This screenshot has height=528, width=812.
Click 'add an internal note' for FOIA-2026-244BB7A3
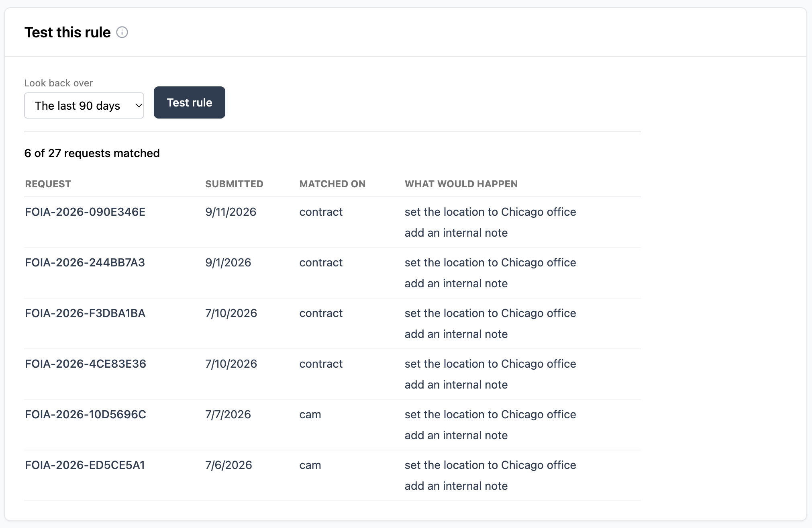[456, 283]
